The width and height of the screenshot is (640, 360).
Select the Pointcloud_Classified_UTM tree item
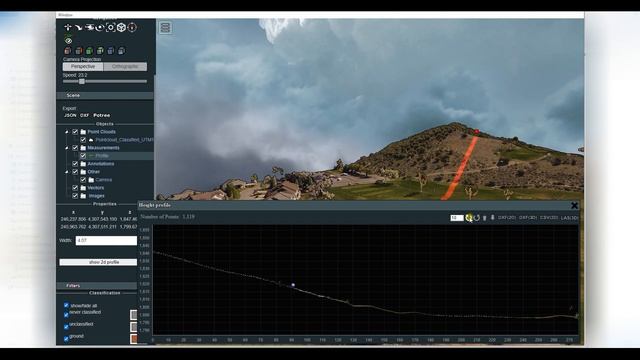(124, 140)
